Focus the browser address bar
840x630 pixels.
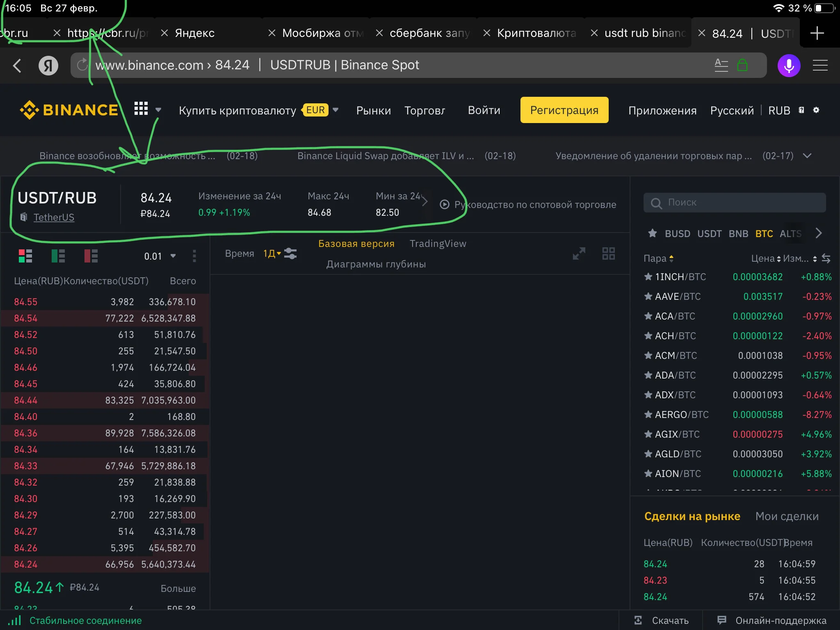[x=418, y=65]
